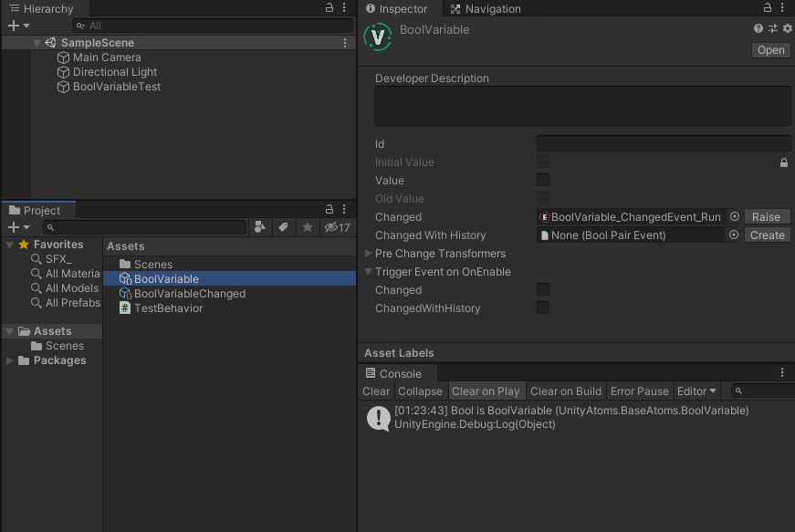The width and height of the screenshot is (795, 532).
Task: Click the presets icon in the Inspector
Action: (772, 27)
